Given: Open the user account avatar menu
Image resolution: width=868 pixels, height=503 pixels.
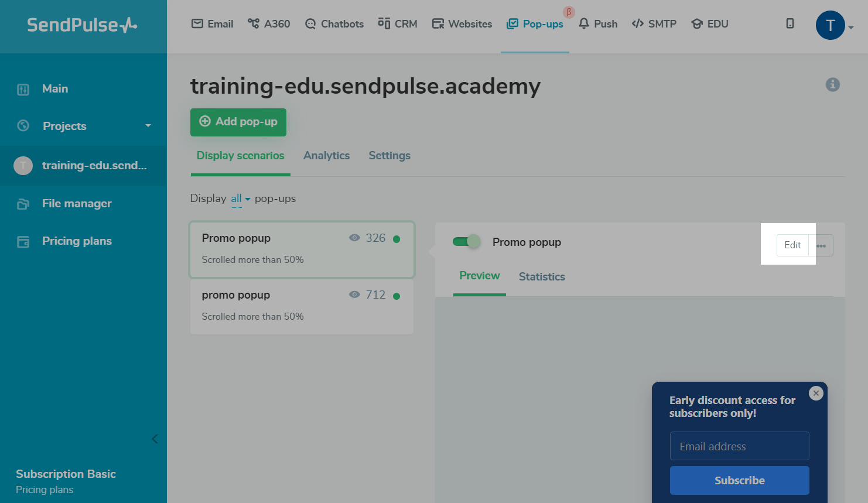Looking at the screenshot, I should pyautogui.click(x=831, y=25).
